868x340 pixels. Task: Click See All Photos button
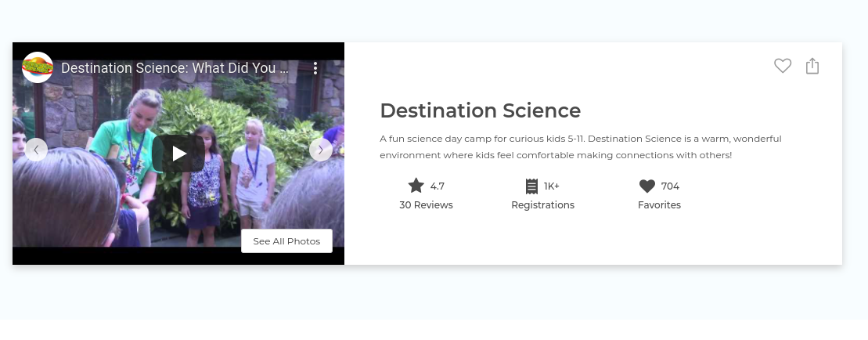[286, 241]
